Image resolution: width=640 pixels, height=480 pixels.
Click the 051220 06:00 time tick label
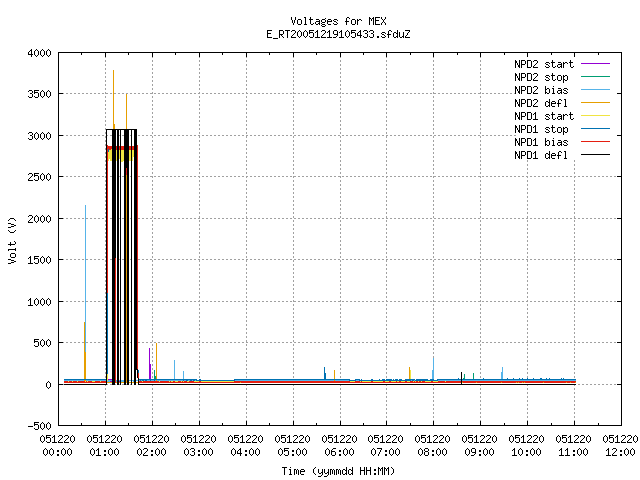339,446
